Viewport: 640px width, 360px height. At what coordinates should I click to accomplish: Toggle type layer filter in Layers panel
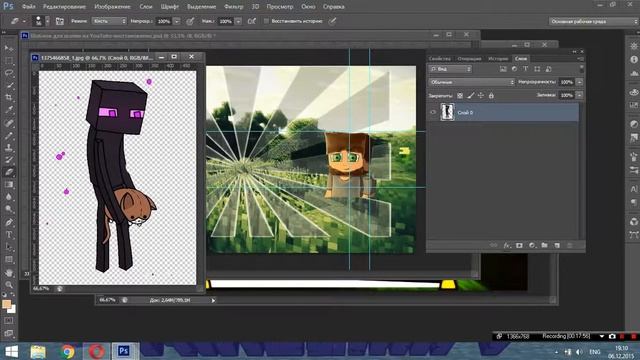tap(526, 69)
